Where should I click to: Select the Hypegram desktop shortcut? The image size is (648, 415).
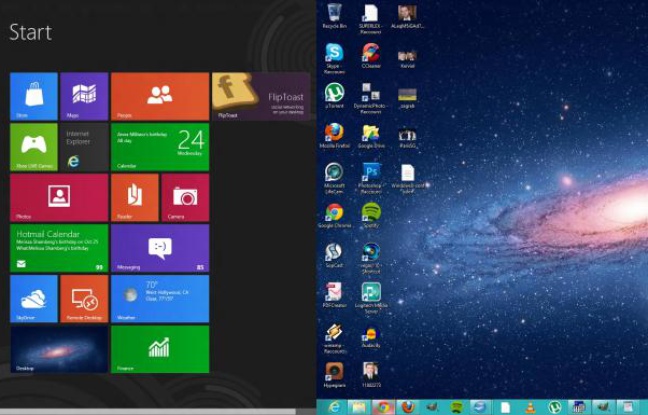tap(334, 375)
